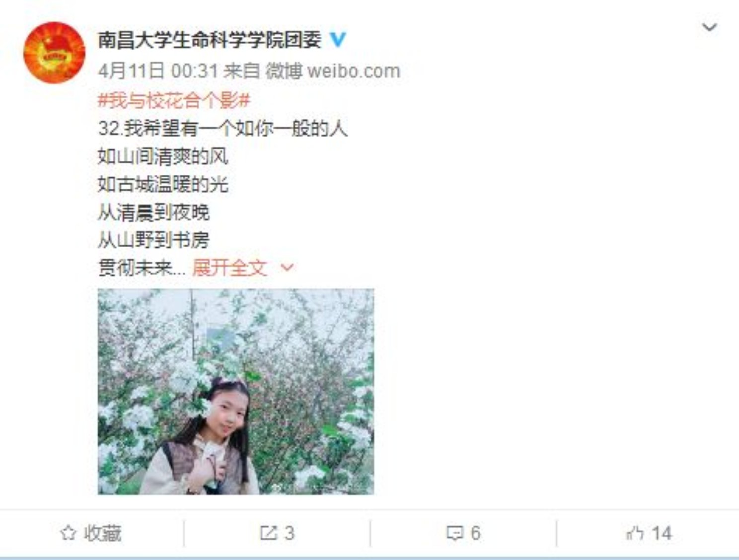Follow the 微博 weibo.com source link
739x560 pixels.
pyautogui.click(x=333, y=71)
